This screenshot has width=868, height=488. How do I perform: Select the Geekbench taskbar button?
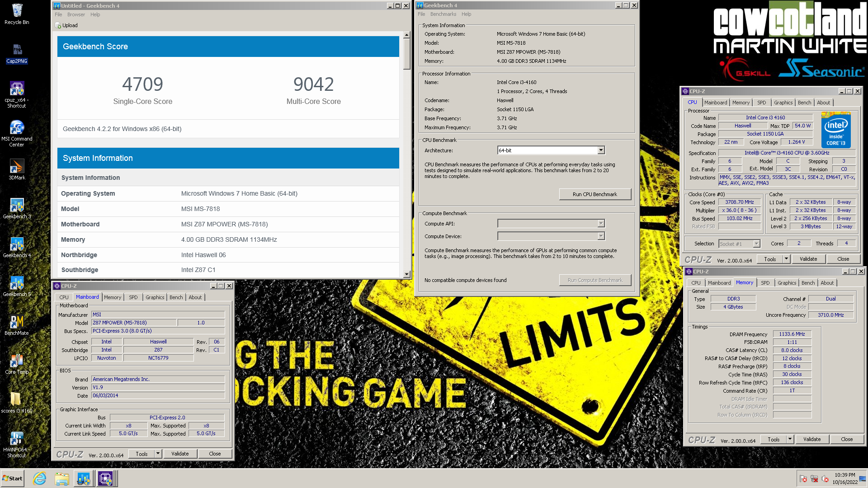(84, 479)
